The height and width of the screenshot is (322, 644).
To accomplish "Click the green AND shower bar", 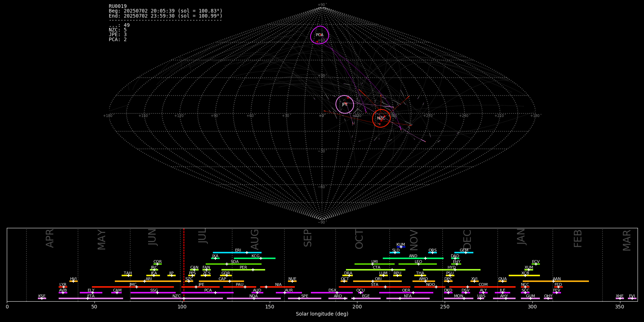I will pos(413,258).
